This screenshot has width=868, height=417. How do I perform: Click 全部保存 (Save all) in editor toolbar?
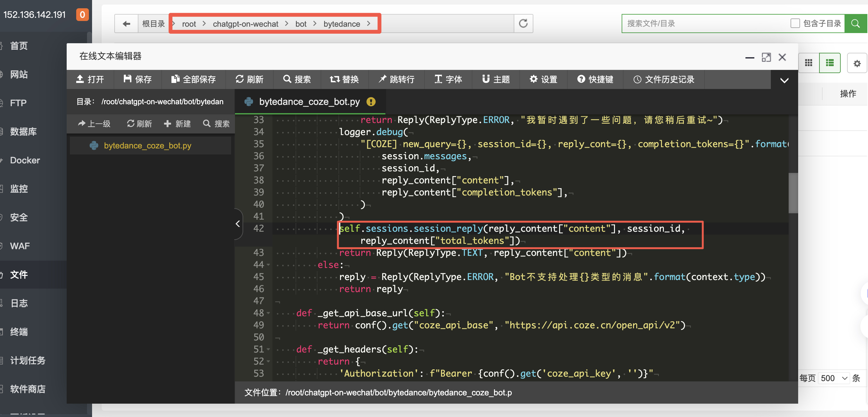pos(193,79)
